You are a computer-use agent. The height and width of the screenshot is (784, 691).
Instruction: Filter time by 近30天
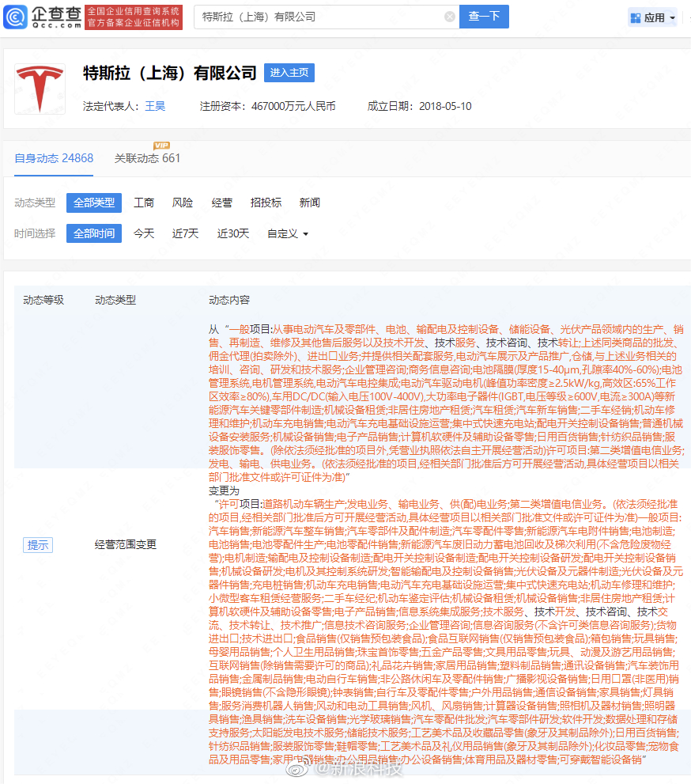[x=232, y=233]
